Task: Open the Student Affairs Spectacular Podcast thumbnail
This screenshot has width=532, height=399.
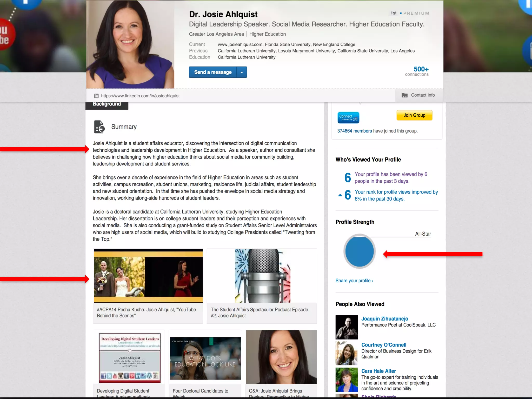Action: pyautogui.click(x=262, y=276)
